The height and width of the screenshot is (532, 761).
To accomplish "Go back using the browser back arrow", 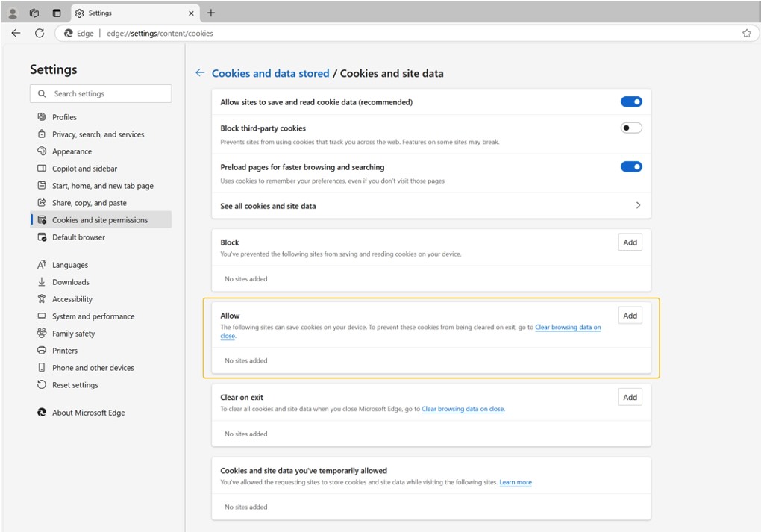I will (x=16, y=33).
